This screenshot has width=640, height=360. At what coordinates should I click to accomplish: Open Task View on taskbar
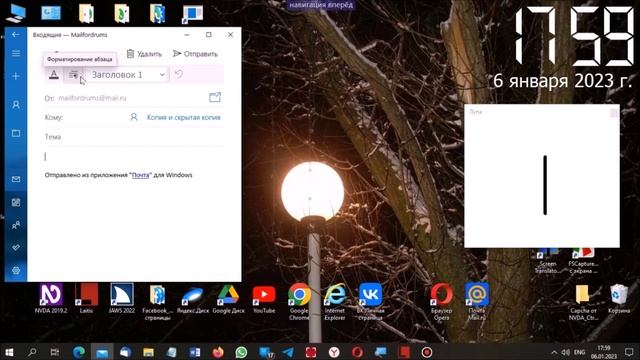pyautogui.click(x=54, y=352)
